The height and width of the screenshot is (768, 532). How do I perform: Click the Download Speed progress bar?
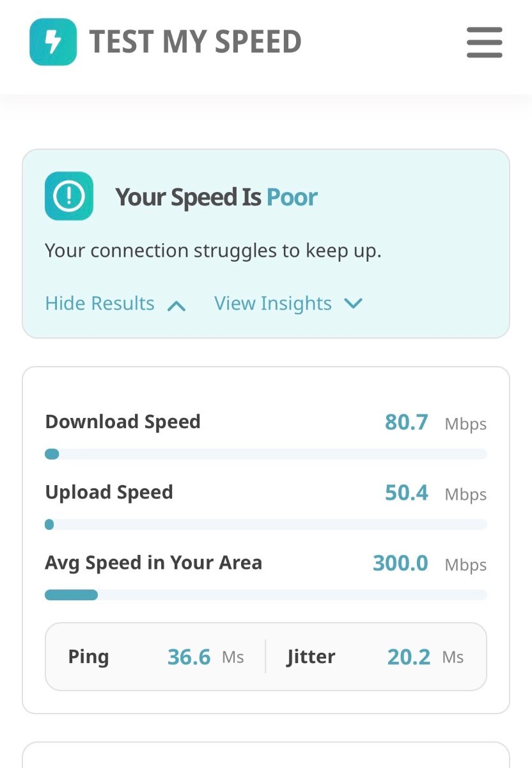265,454
